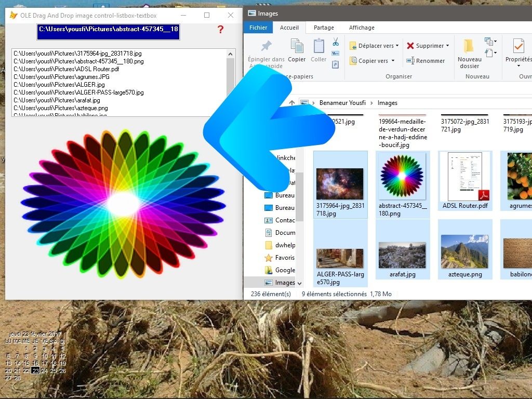
Task: Click the scissors Couper icon
Action: click(x=336, y=42)
